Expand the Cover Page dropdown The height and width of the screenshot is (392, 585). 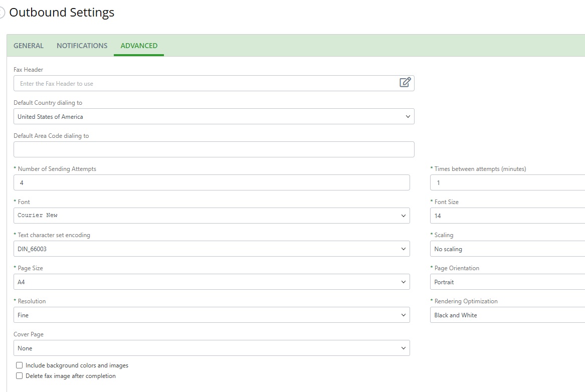pos(404,348)
